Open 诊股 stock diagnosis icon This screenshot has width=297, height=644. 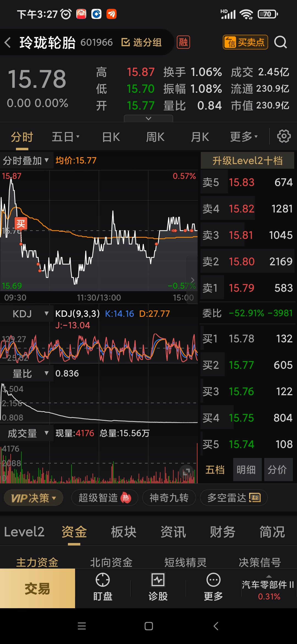point(158,587)
